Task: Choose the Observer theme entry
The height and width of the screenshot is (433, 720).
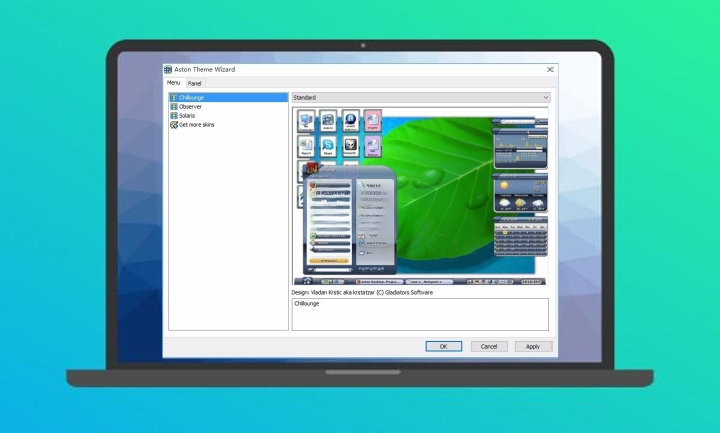Action: click(190, 106)
